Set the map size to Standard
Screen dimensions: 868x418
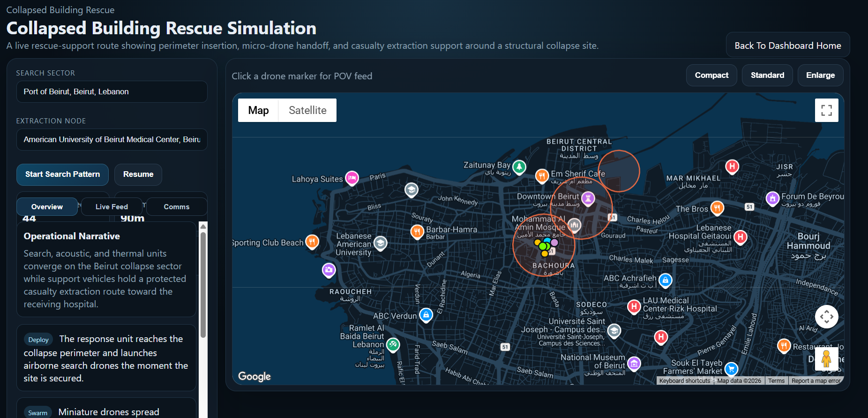point(767,75)
